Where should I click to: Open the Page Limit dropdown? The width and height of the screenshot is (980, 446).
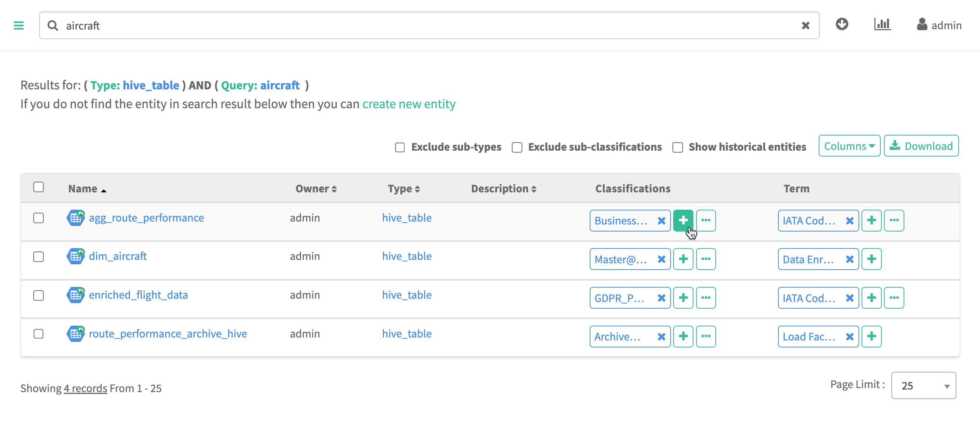[923, 386]
